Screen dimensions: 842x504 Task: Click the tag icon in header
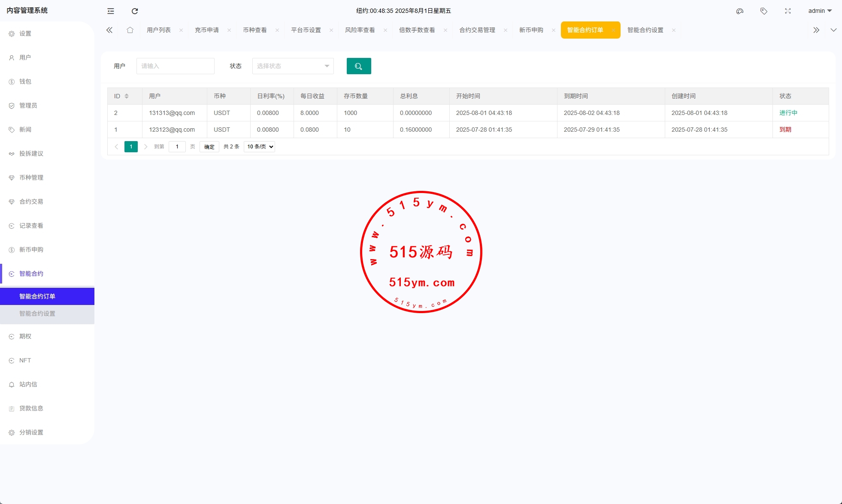click(x=764, y=11)
